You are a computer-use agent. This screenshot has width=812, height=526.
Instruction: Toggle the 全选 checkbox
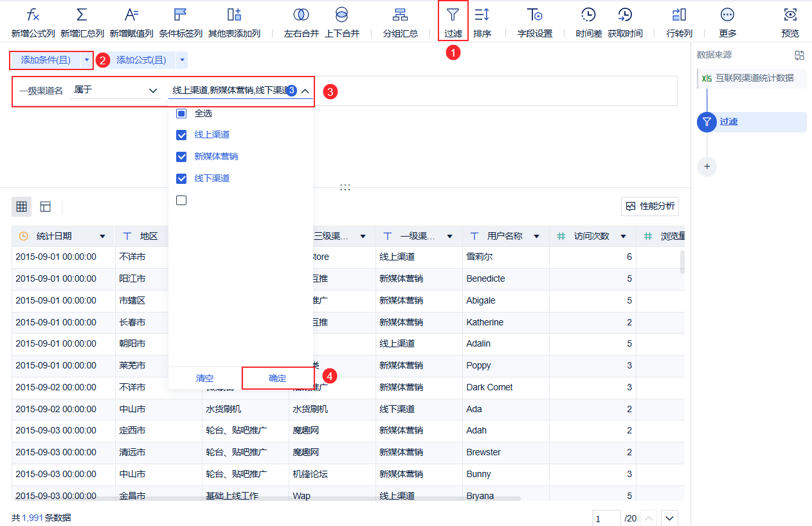coord(181,113)
